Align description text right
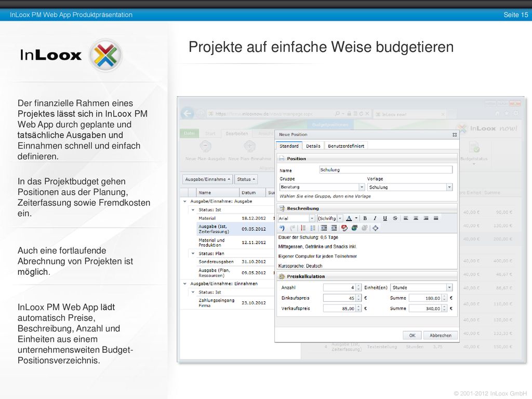532x399 pixels. tap(426, 218)
